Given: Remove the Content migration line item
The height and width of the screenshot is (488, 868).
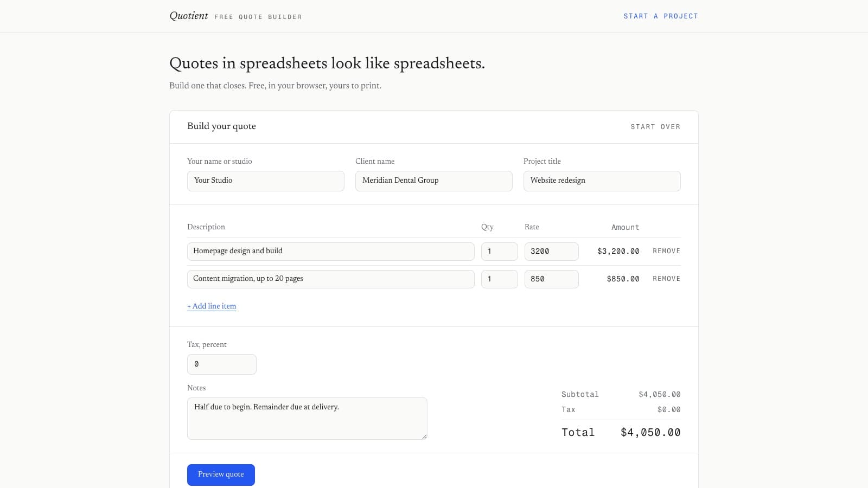Looking at the screenshot, I should coord(666,279).
